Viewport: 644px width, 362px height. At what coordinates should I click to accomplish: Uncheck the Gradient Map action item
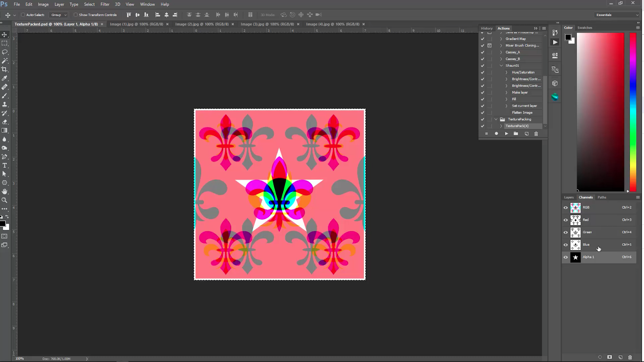(x=482, y=39)
